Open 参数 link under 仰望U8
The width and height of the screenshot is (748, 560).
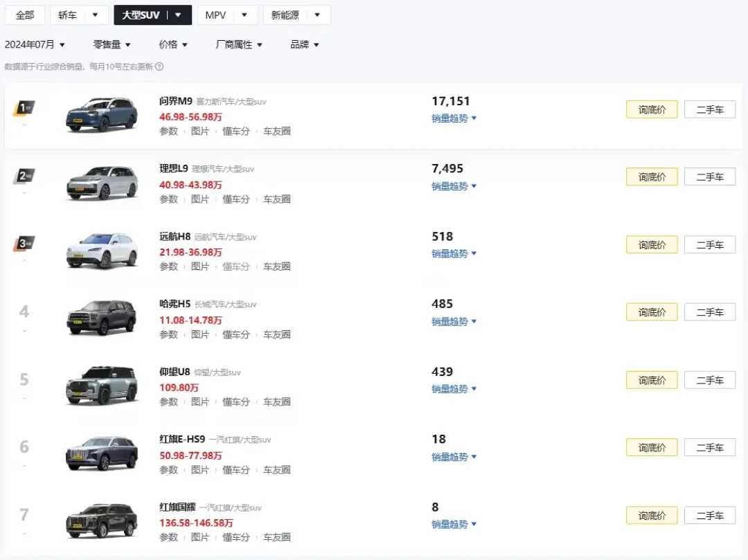click(x=168, y=401)
